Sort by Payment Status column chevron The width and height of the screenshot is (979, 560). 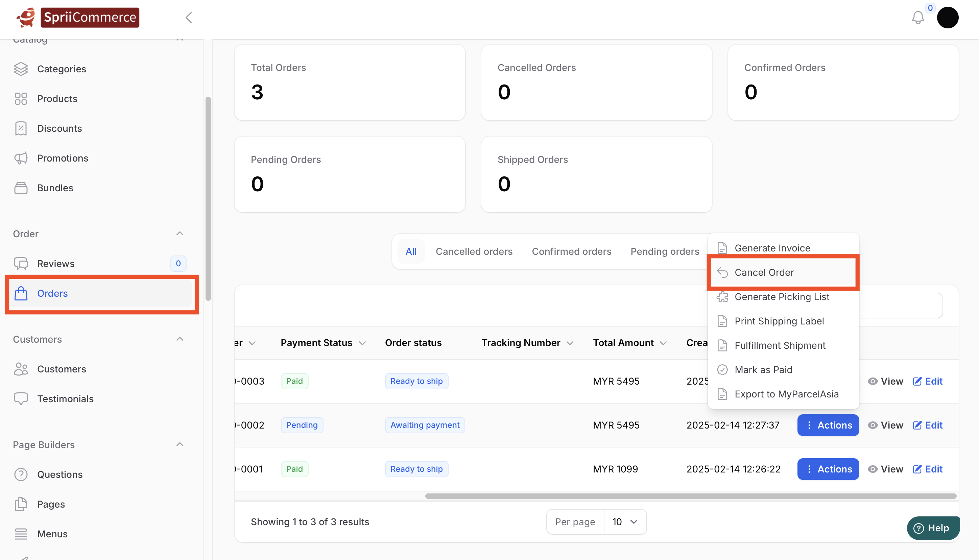(362, 343)
